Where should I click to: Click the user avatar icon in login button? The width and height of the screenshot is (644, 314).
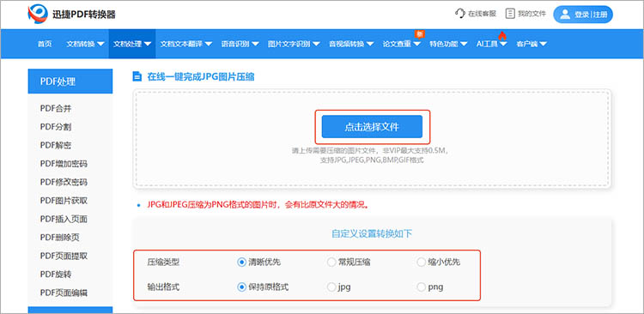[565, 15]
